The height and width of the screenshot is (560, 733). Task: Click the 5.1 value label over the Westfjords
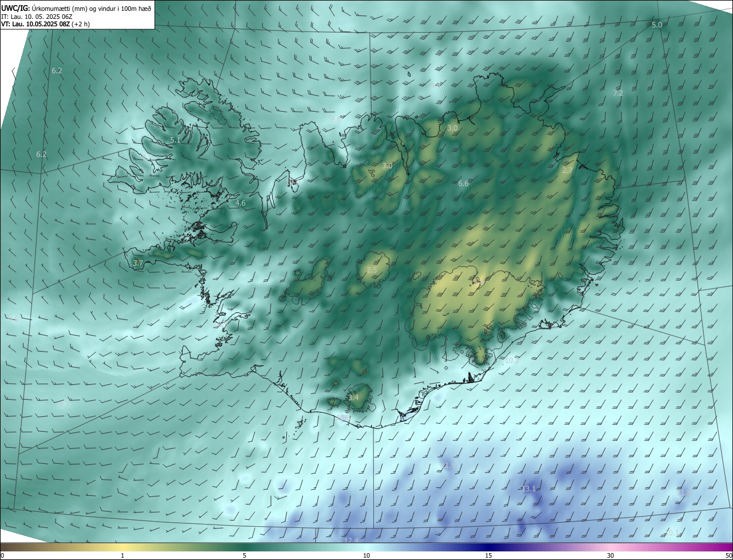pyautogui.click(x=175, y=140)
